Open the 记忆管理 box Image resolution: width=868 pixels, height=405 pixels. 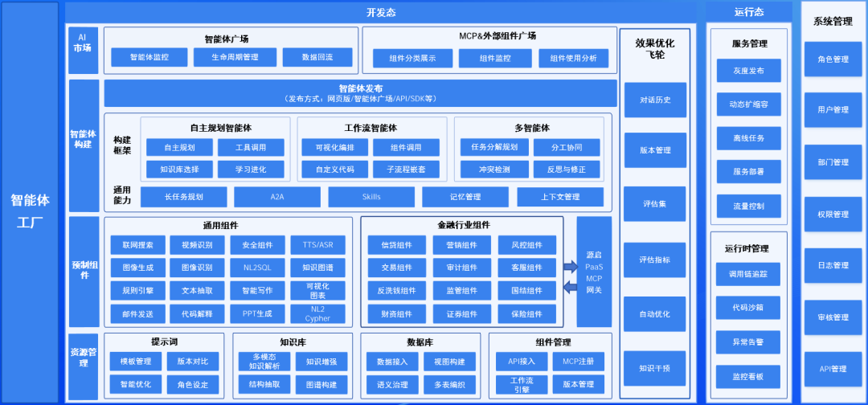tap(465, 197)
